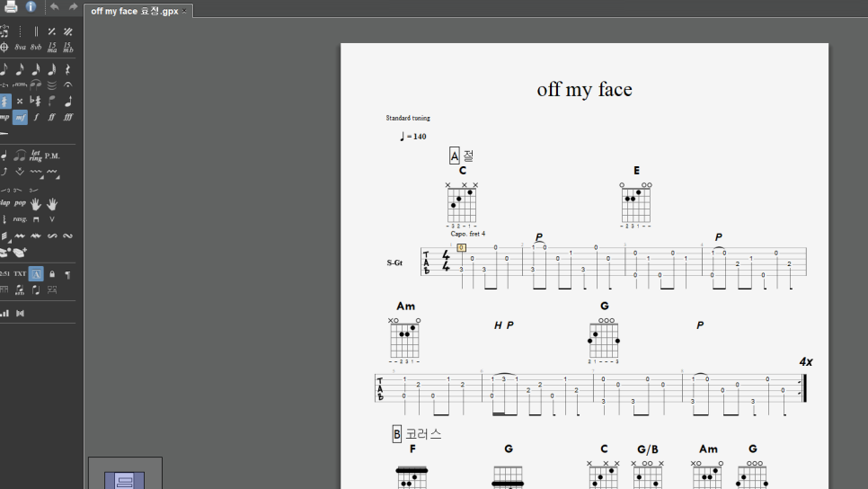Enable the let ring effect
Image resolution: width=868 pixels, height=489 pixels.
[36, 156]
